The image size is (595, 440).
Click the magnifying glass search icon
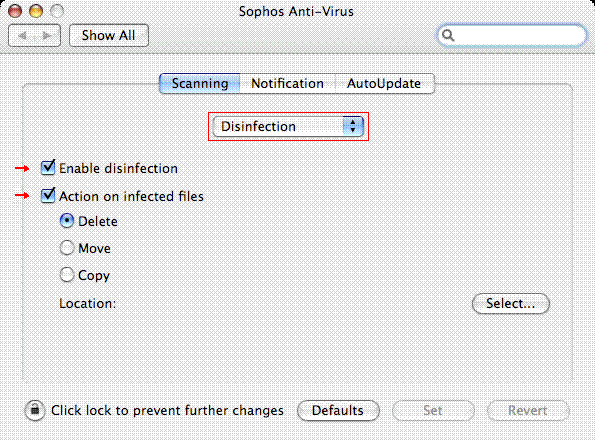pos(448,35)
